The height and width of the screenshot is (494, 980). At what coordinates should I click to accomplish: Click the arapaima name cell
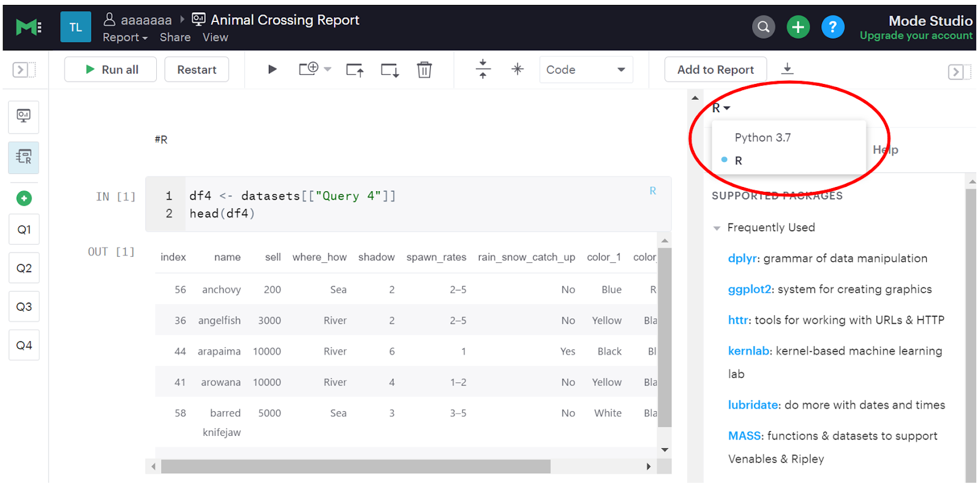point(219,351)
